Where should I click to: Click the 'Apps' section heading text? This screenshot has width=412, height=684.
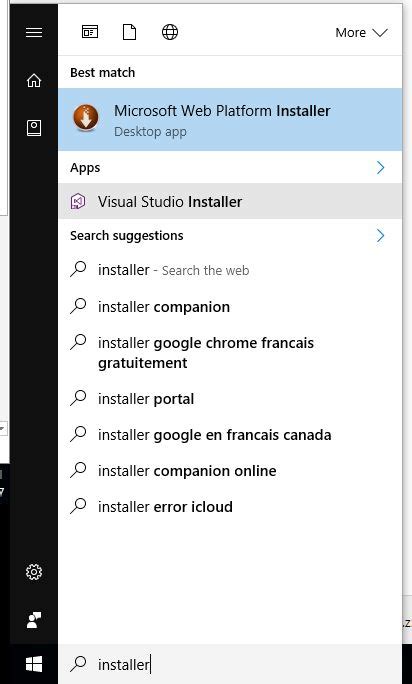pyautogui.click(x=85, y=168)
